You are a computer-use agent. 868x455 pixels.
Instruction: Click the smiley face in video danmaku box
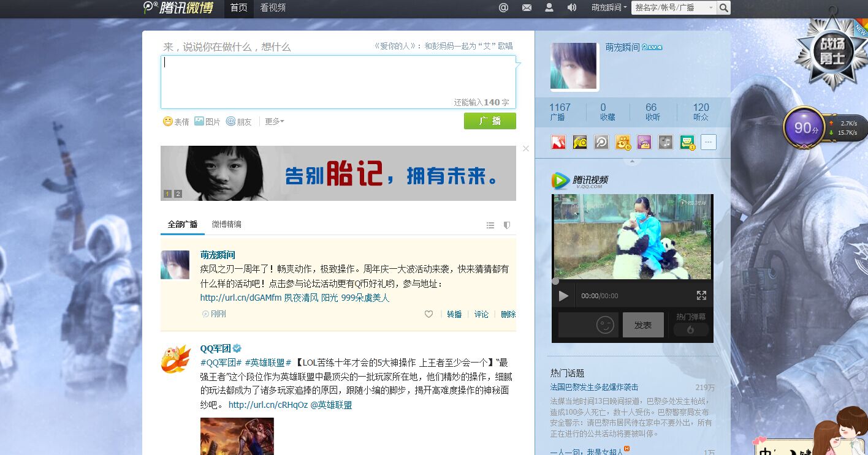click(605, 325)
